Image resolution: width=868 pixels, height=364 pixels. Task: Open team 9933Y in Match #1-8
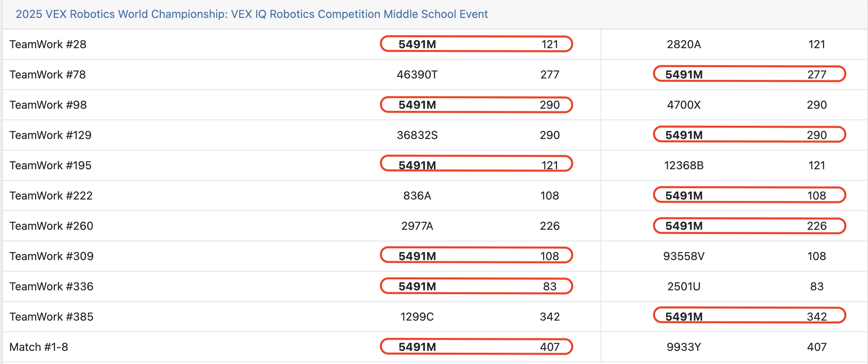pos(684,347)
